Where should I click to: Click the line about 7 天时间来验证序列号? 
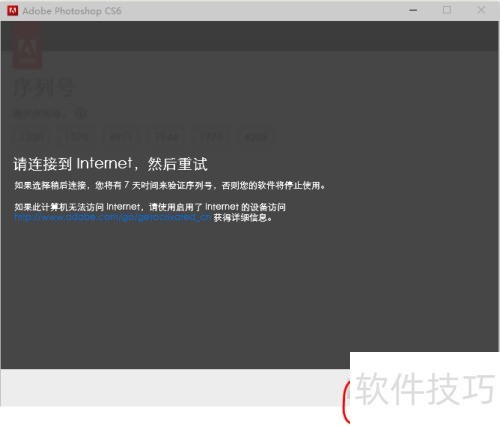(170, 185)
